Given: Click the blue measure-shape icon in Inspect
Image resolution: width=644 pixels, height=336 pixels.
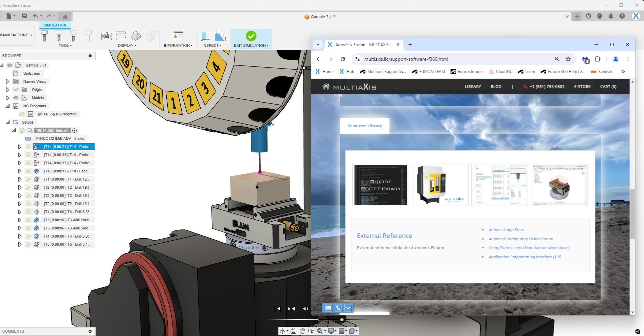Looking at the screenshot, I should click(220, 36).
